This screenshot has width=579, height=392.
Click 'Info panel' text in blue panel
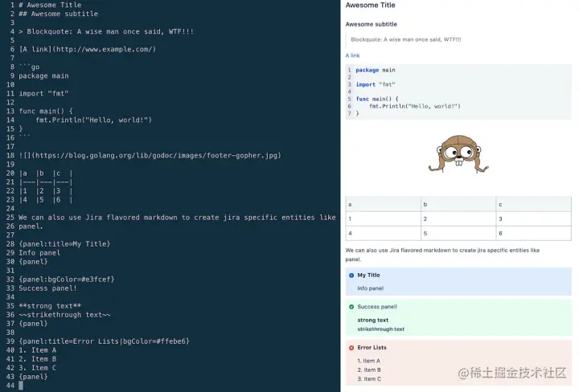370,288
